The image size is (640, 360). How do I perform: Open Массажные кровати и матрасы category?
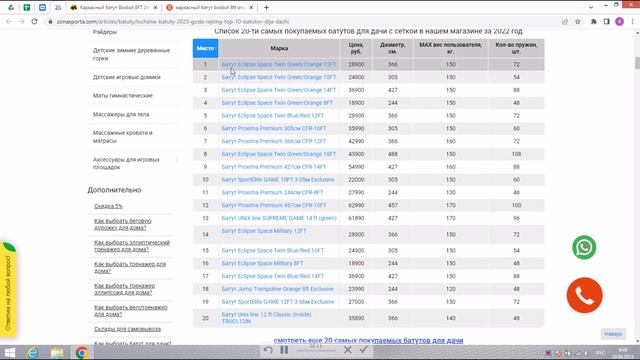[x=122, y=137]
